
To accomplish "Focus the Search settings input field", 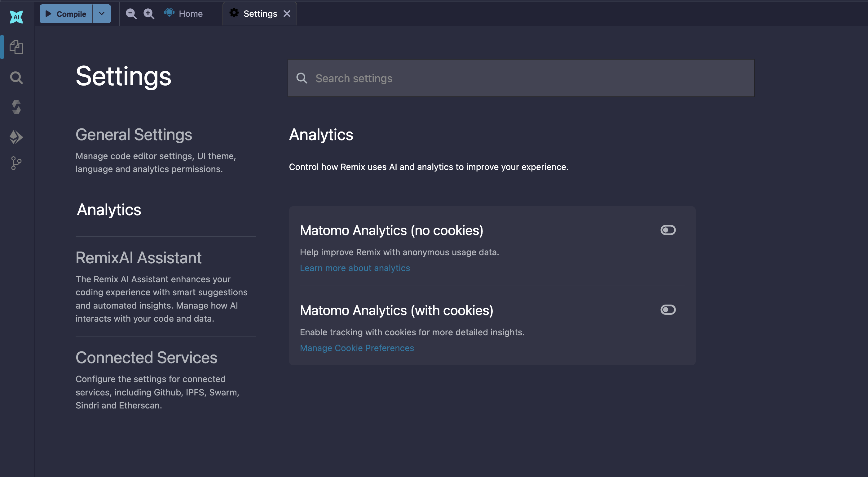I will coord(521,78).
